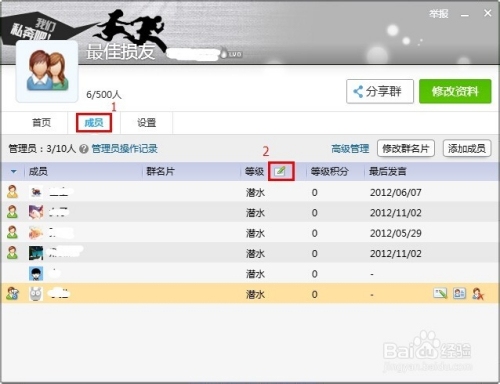This screenshot has height=384, width=500.
Task: Click the share icon in 分享群 button
Action: coord(358,91)
